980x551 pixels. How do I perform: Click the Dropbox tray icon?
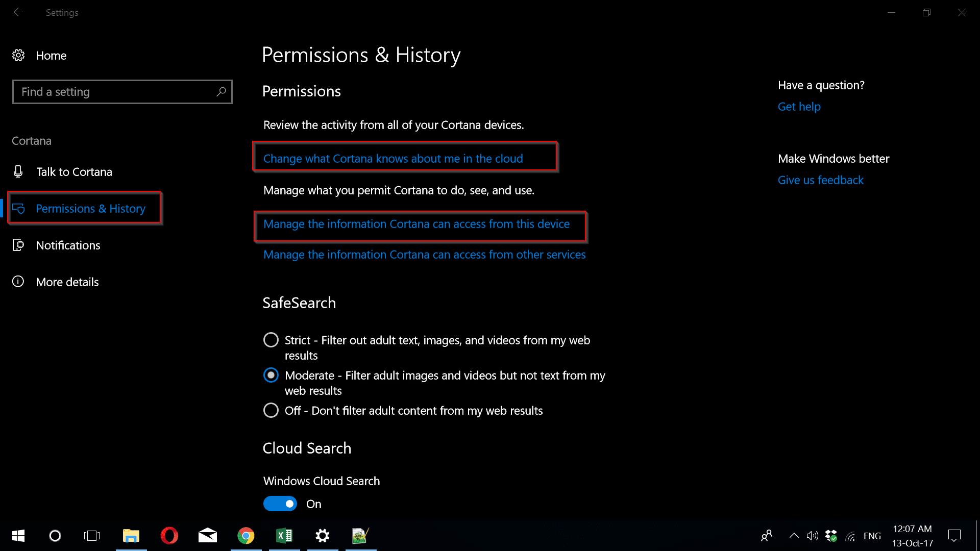click(x=831, y=536)
